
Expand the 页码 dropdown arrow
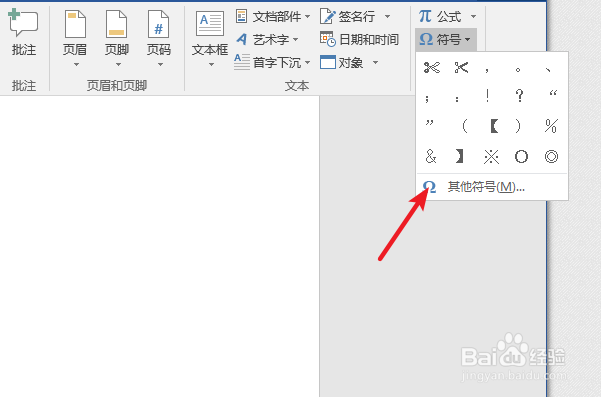tap(160, 64)
